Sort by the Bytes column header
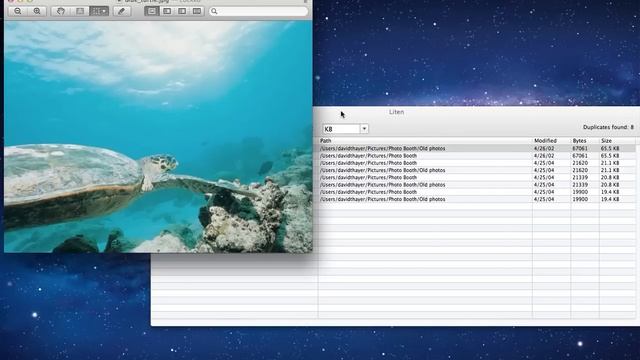 pos(584,140)
